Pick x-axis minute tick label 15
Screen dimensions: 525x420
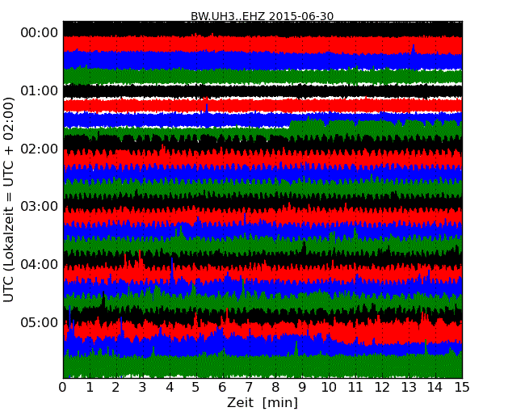tap(462, 387)
